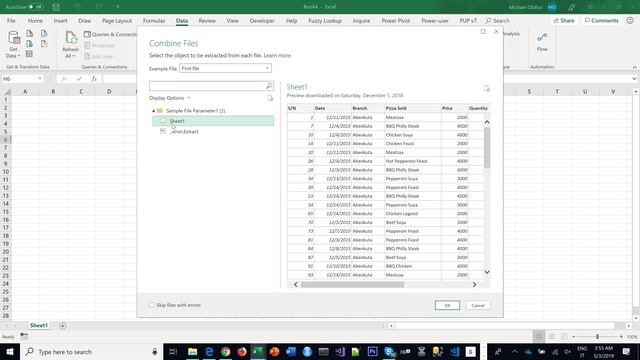Open the Comments pane button
This screenshot has height=360, width=640.
click(602, 21)
